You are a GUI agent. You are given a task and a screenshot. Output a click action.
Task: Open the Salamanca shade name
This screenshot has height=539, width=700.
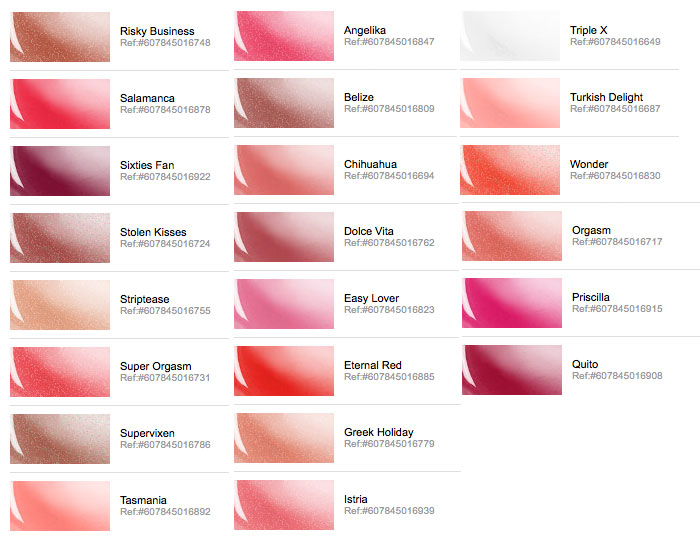[x=147, y=98]
